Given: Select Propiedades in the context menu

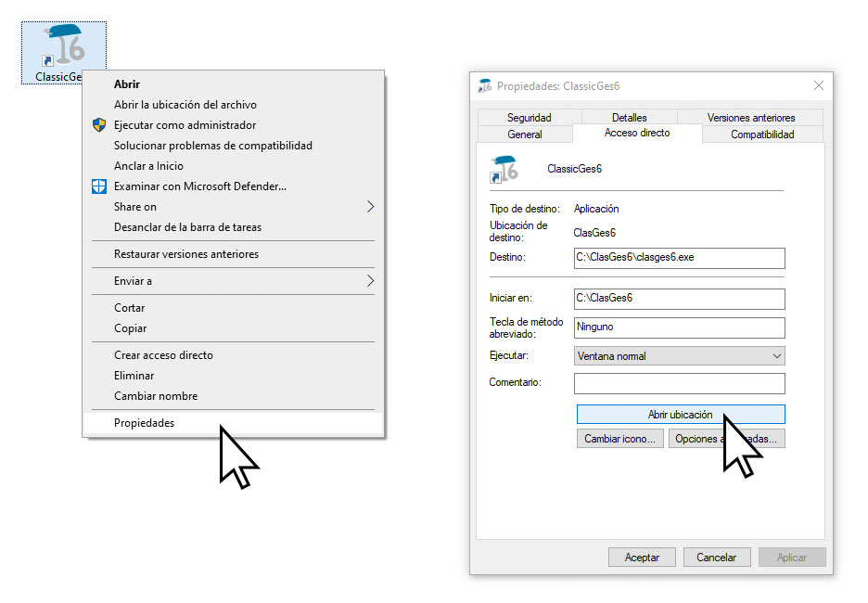Looking at the screenshot, I should coord(144,423).
